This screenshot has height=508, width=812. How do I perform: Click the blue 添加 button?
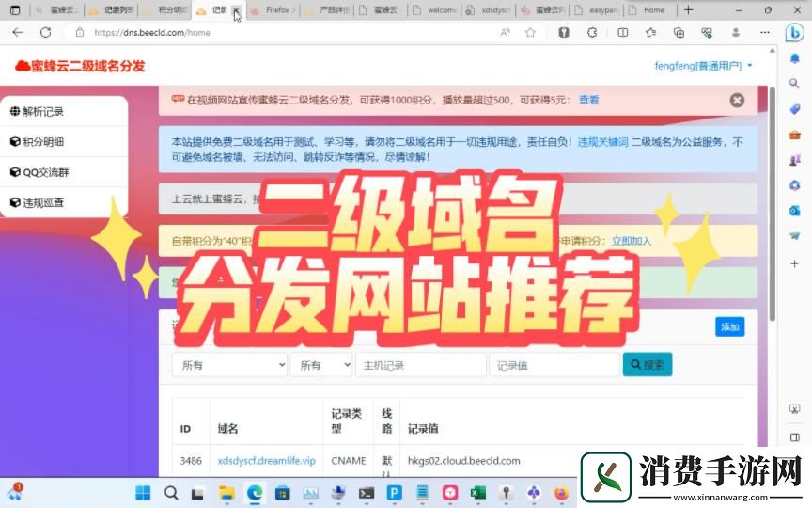(729, 326)
